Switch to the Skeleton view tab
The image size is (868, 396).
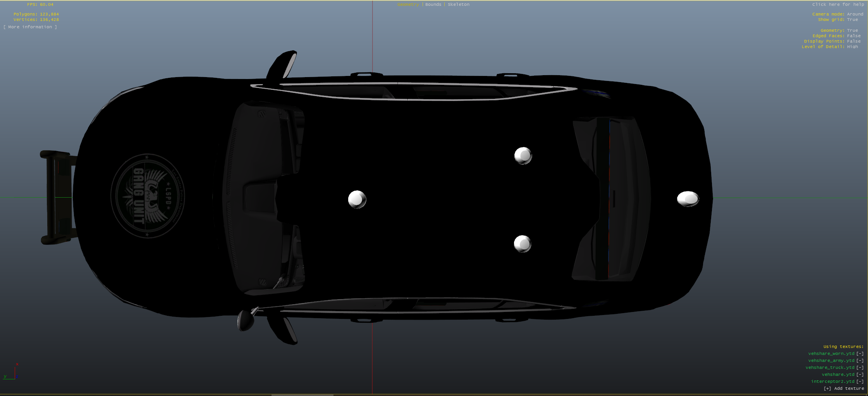click(458, 4)
